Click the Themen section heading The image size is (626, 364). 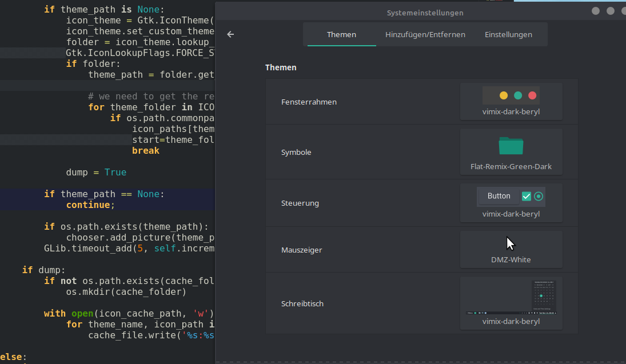coord(281,67)
